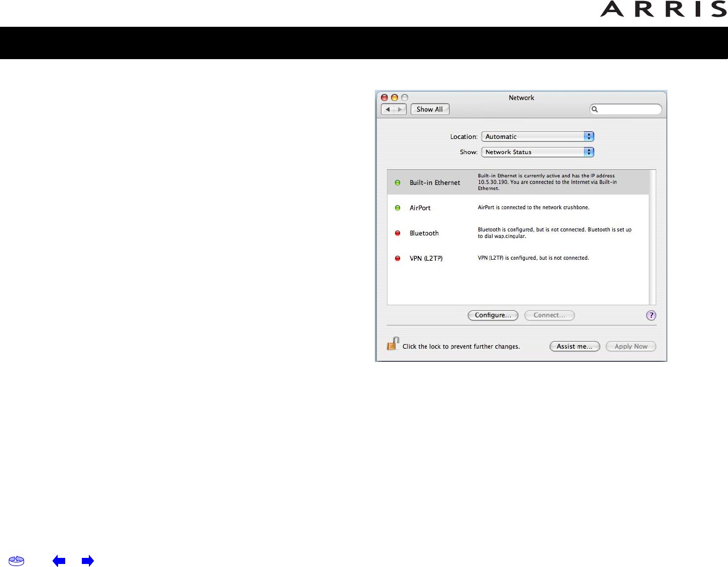Open help with the question mark icon
Screen dimensions: 728x567
point(651,315)
